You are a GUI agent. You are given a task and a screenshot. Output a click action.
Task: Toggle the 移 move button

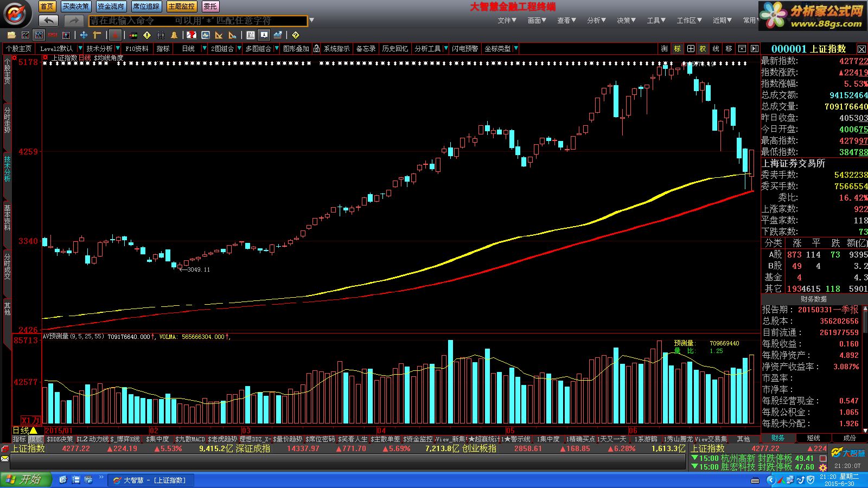(x=729, y=48)
